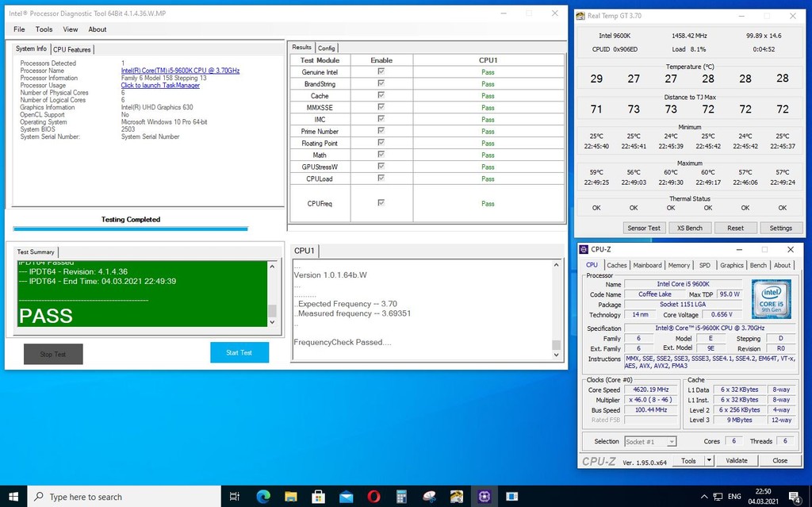This screenshot has height=507, width=812.
Task: Open the Tools menu in Intel Diagnostic Tool
Action: [44, 29]
